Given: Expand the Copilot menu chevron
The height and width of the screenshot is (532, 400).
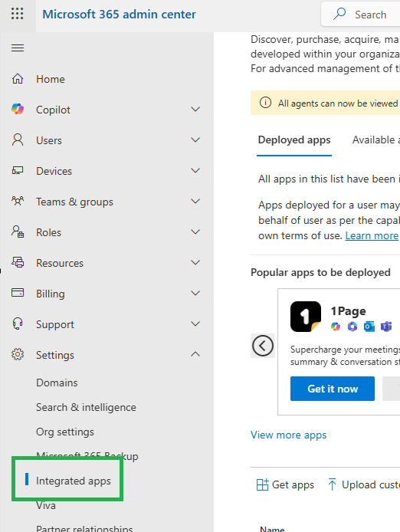Looking at the screenshot, I should (195, 110).
